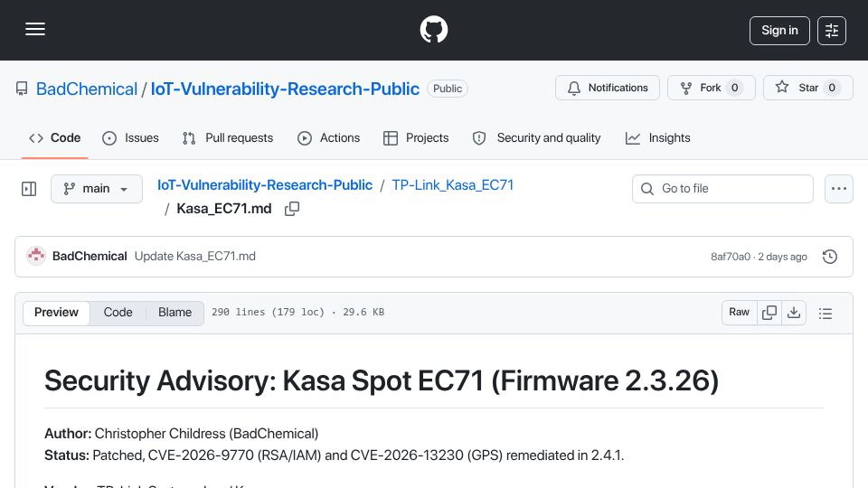Click the repository book icon
Image resolution: width=868 pixels, height=488 pixels.
22,89
